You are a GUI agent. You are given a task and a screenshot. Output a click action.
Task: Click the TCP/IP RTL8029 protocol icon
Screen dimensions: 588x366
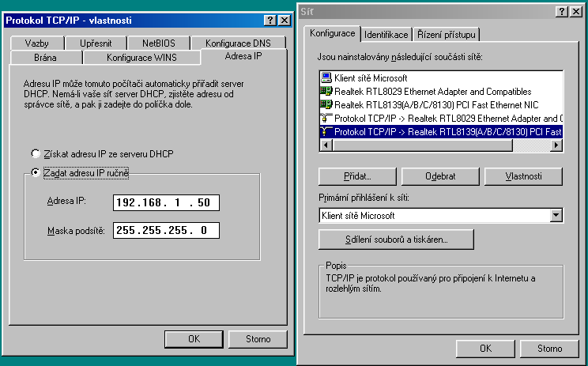pyautogui.click(x=326, y=118)
